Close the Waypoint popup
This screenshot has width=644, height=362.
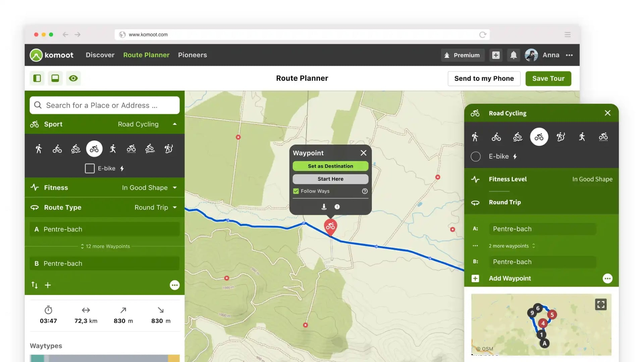364,153
